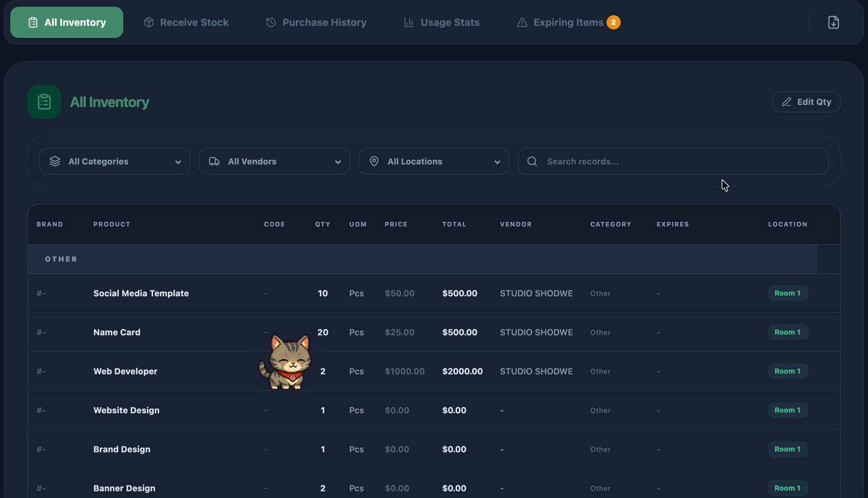Click the chevron in All Locations filter
868x498 pixels.
497,162
